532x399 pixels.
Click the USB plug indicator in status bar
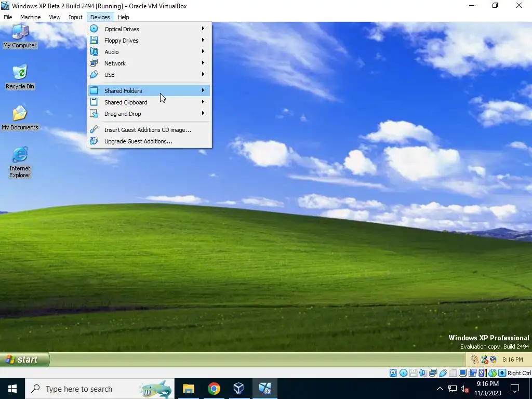click(443, 373)
